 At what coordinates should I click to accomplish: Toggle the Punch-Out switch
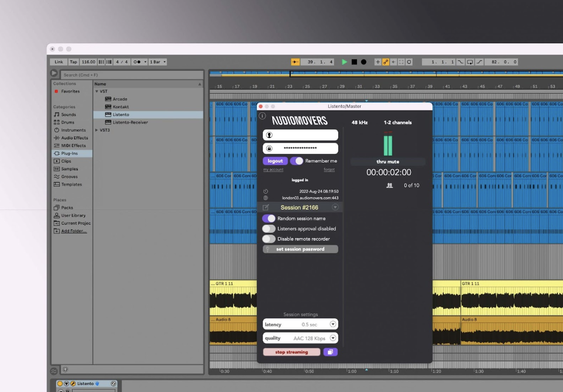pyautogui.click(x=479, y=62)
